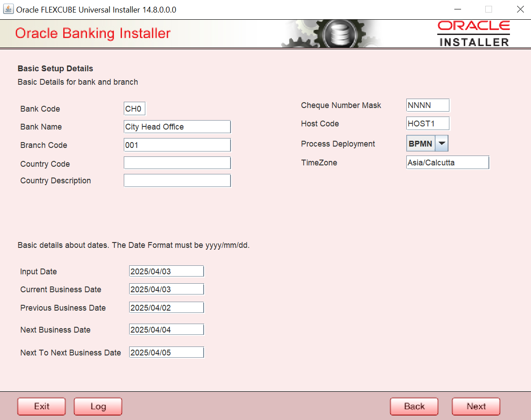Screen dimensions: 531x420
Task: Click the Input Date field
Action: pos(166,271)
